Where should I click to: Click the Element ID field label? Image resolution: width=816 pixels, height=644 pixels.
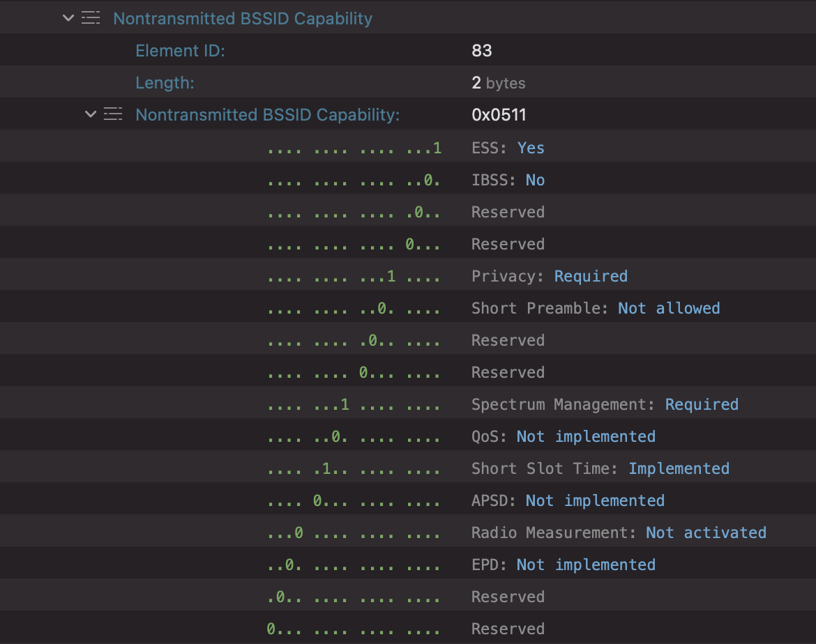[180, 49]
